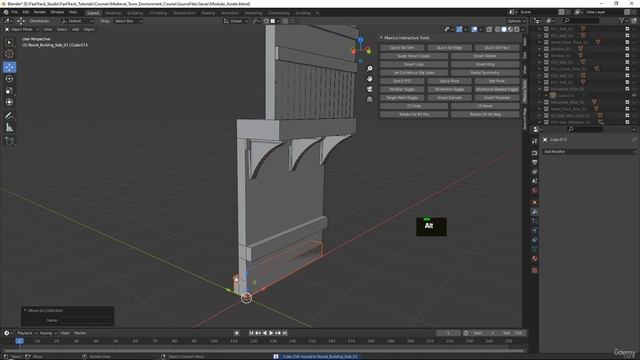Select the Measure tool
Image resolution: width=640 pixels, height=360 pixels.
coord(9,128)
